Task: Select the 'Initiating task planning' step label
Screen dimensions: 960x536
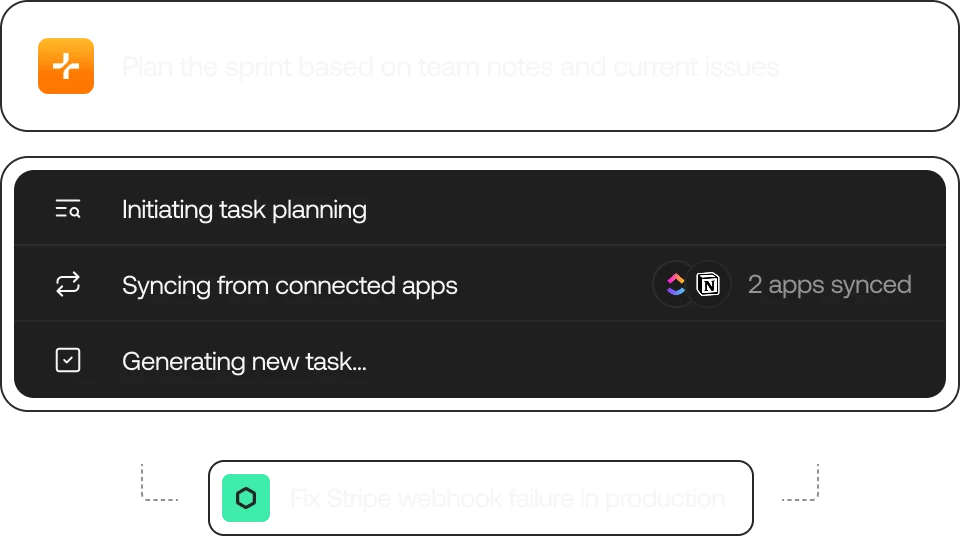Action: [244, 210]
